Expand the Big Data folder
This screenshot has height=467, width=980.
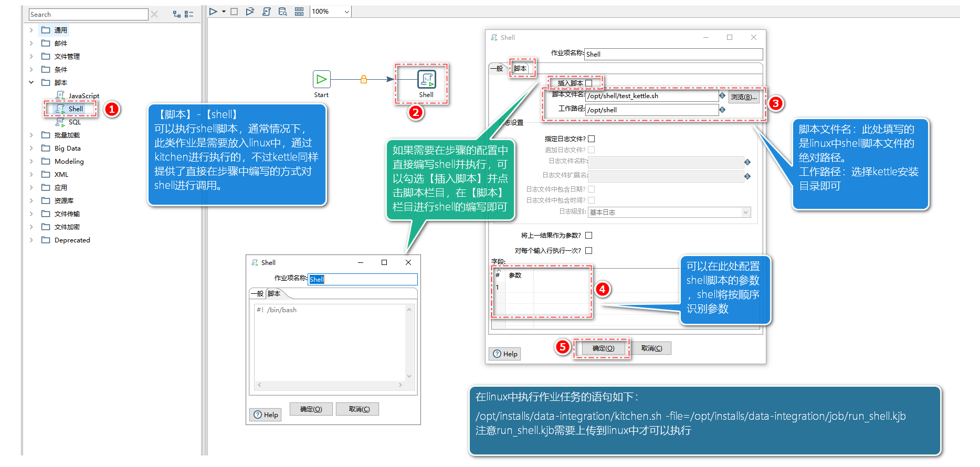[x=31, y=148]
